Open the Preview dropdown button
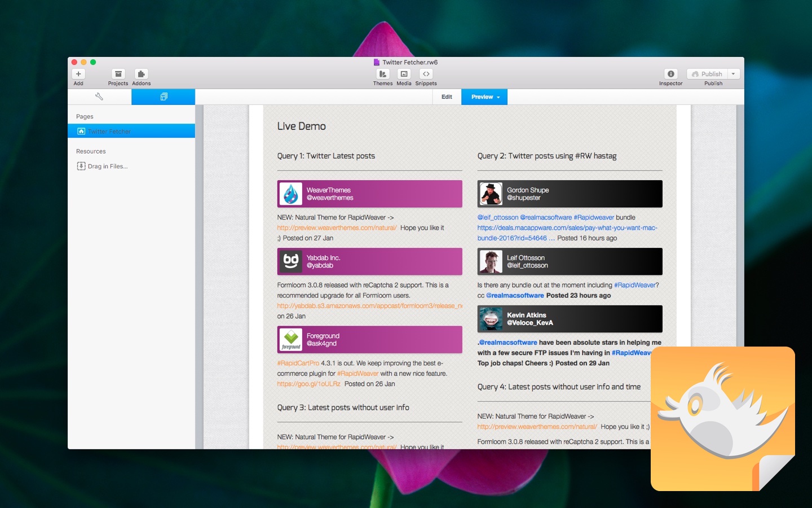The width and height of the screenshot is (812, 508). 485,97
